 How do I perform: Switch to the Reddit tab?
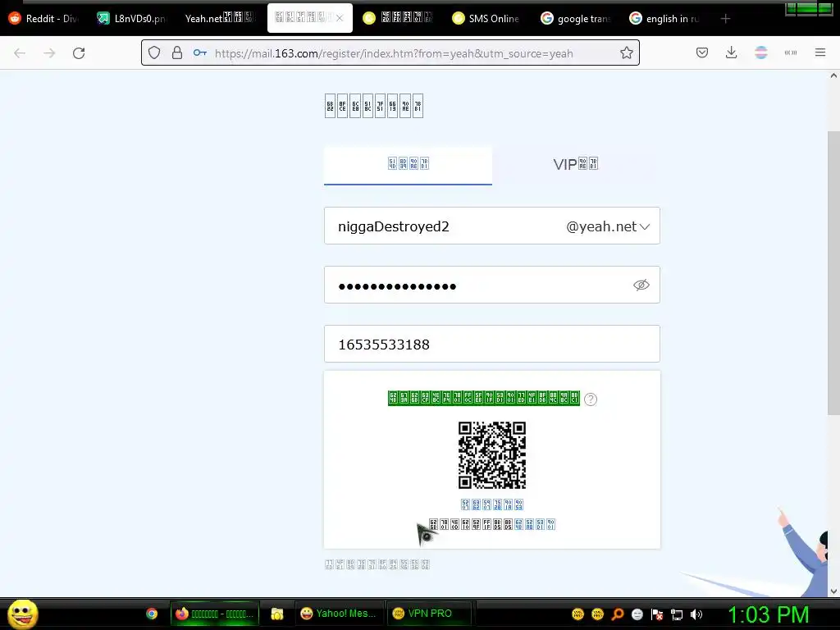point(44,18)
